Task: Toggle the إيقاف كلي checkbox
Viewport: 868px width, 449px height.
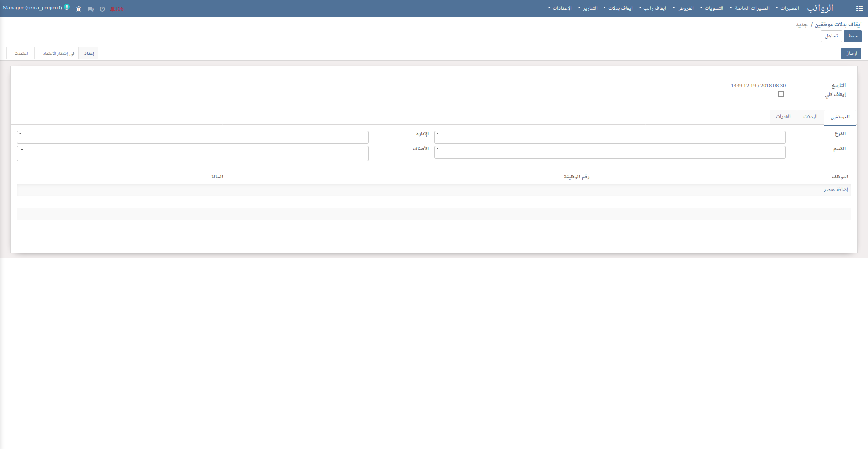Action: pos(780,94)
